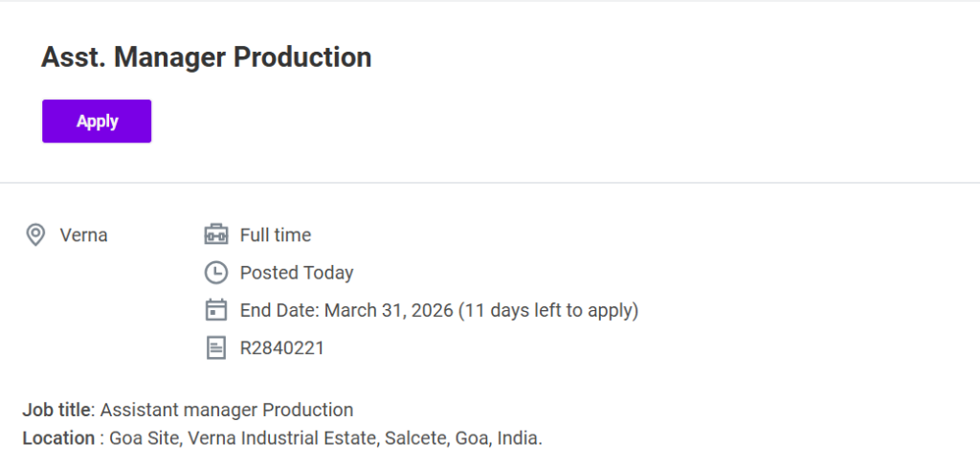Click the location pin icon beside Verna
The width and height of the screenshot is (980, 467).
(x=35, y=234)
